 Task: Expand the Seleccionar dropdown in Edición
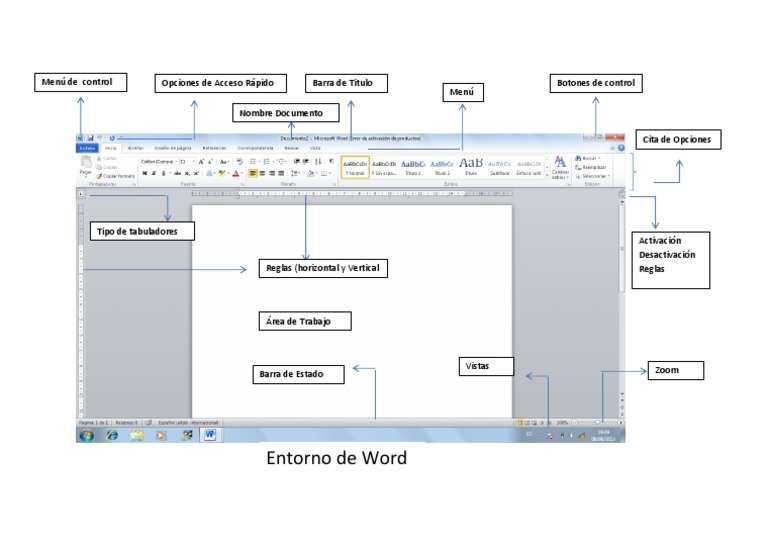pos(593,176)
